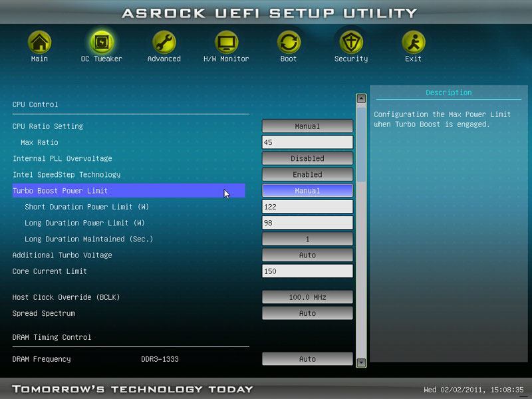Select the CPU Ratio Setting row label

click(47, 126)
